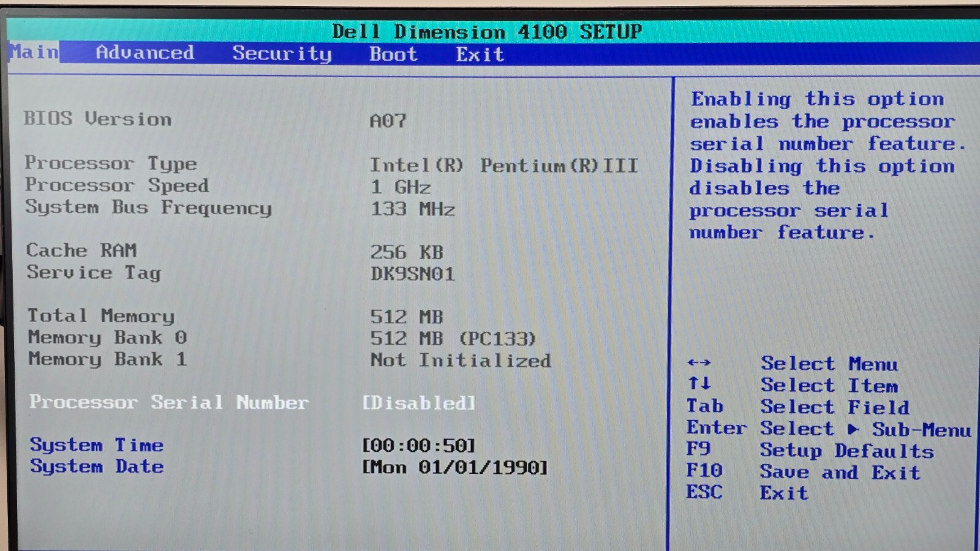Click the System Bus Frequency label

(x=149, y=208)
